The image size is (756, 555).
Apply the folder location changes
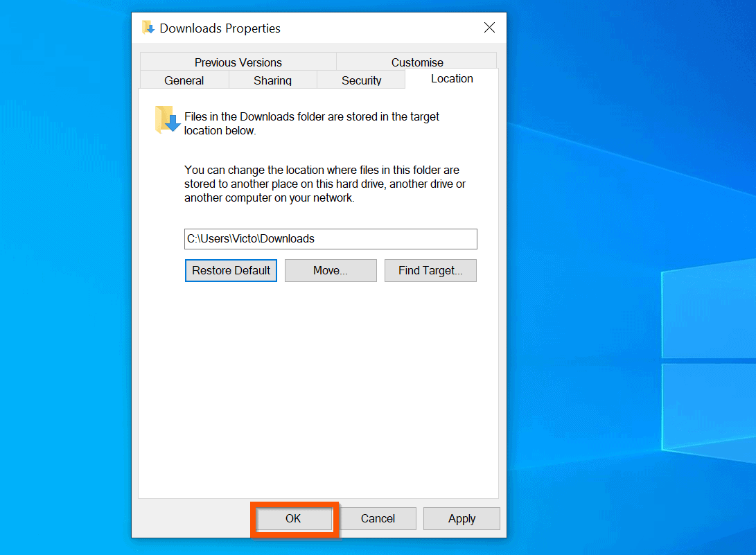pyautogui.click(x=461, y=518)
